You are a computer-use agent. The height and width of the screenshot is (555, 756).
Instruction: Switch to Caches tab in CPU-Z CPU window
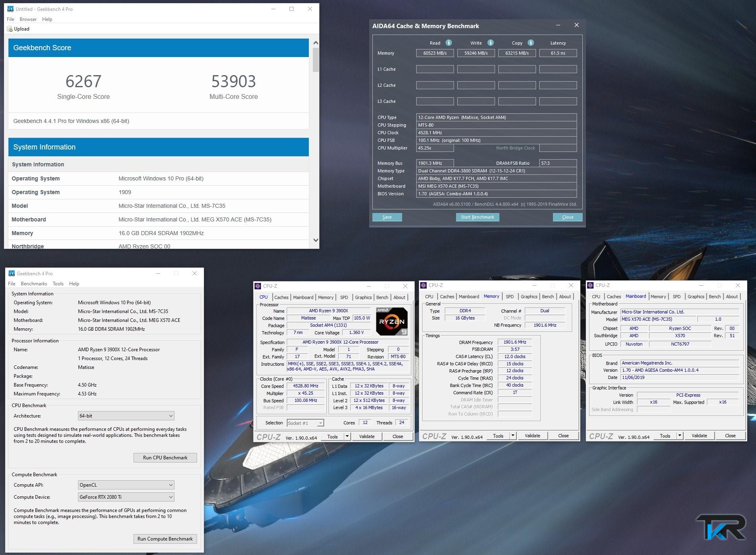tap(281, 297)
